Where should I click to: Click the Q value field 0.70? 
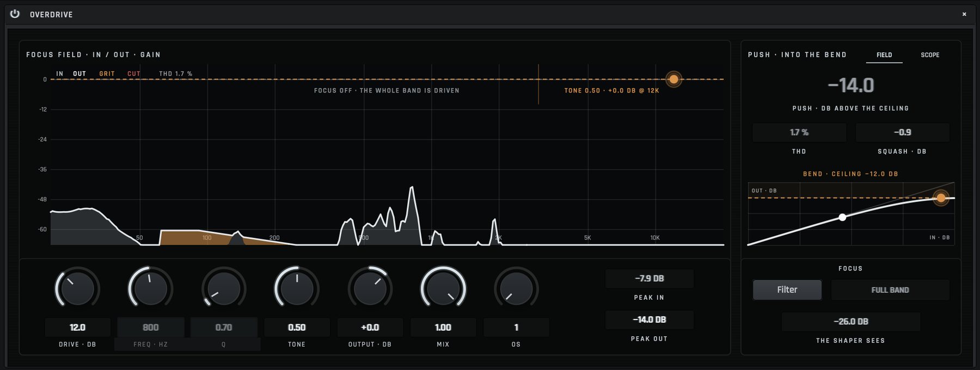tap(224, 328)
